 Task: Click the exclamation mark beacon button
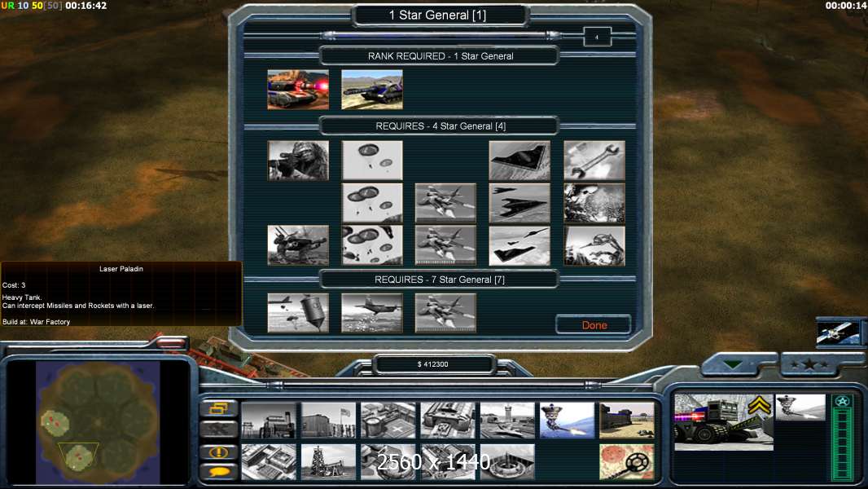[219, 452]
